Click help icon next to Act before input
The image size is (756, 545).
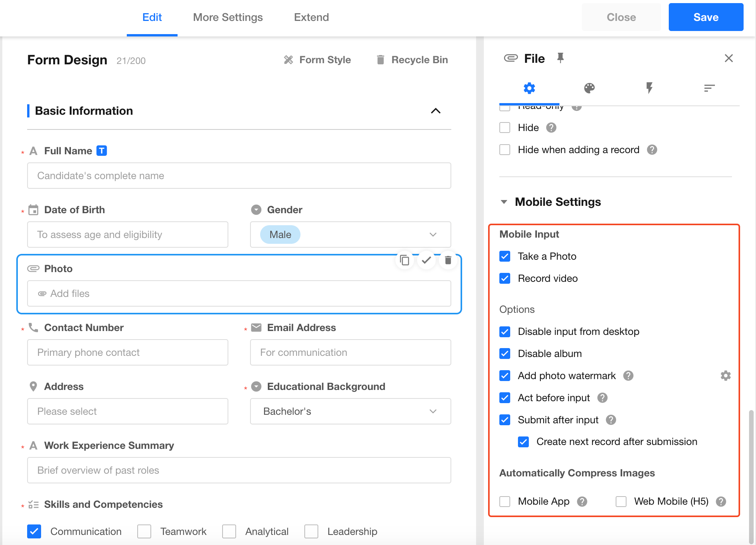point(602,398)
